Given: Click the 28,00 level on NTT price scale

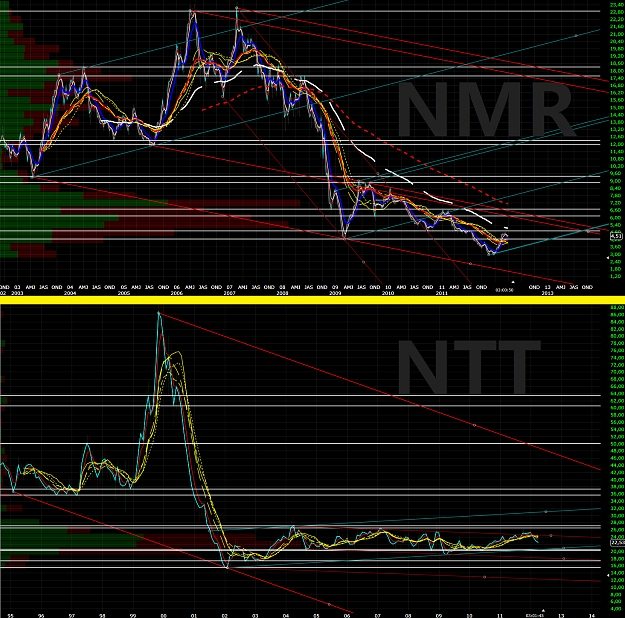Looking at the screenshot, I should tap(617, 523).
